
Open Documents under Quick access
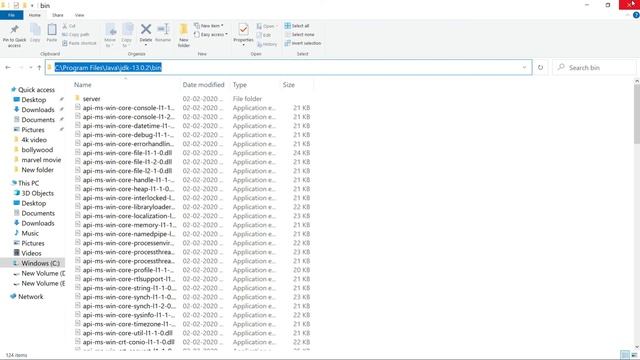[x=38, y=120]
